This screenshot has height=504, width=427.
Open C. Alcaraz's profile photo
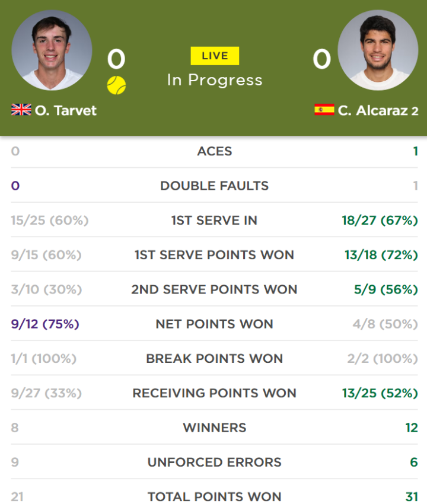point(378,50)
